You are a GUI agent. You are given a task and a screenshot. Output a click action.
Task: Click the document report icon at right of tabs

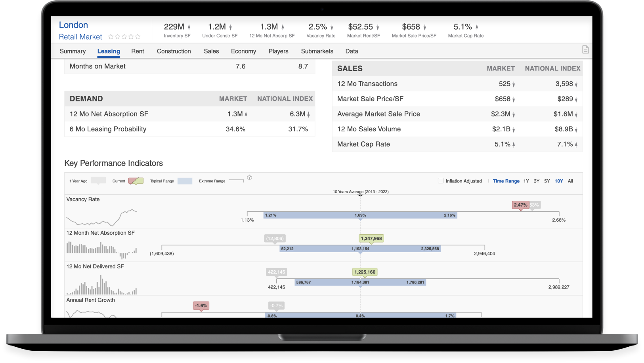(x=585, y=49)
